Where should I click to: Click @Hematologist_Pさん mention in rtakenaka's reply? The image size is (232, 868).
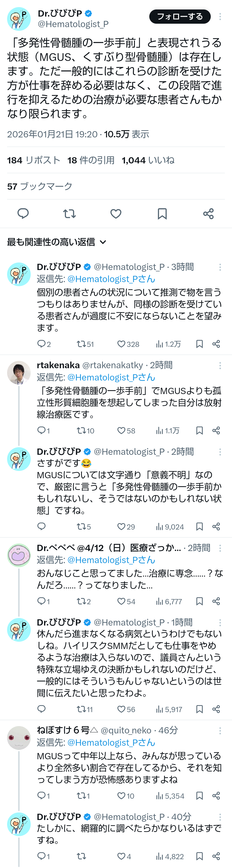click(x=111, y=377)
